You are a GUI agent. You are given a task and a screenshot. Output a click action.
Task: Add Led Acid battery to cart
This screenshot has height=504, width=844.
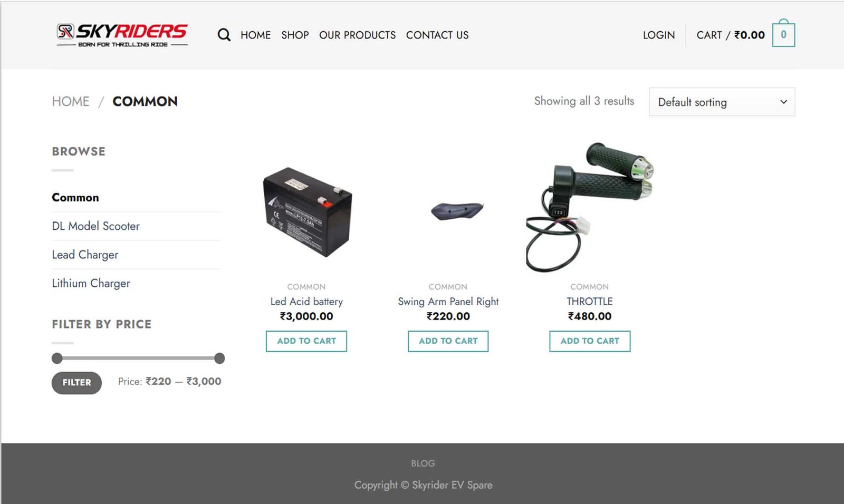[x=306, y=341]
